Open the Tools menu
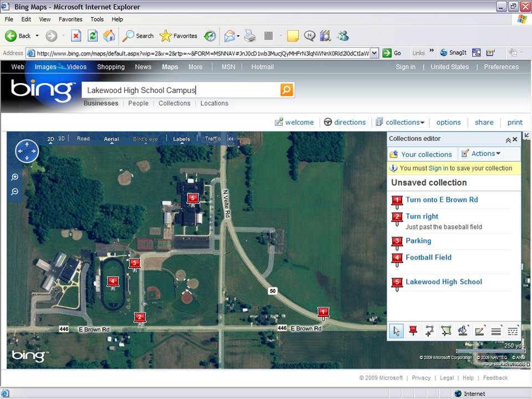Image resolution: width=532 pixels, height=399 pixels. point(96,19)
